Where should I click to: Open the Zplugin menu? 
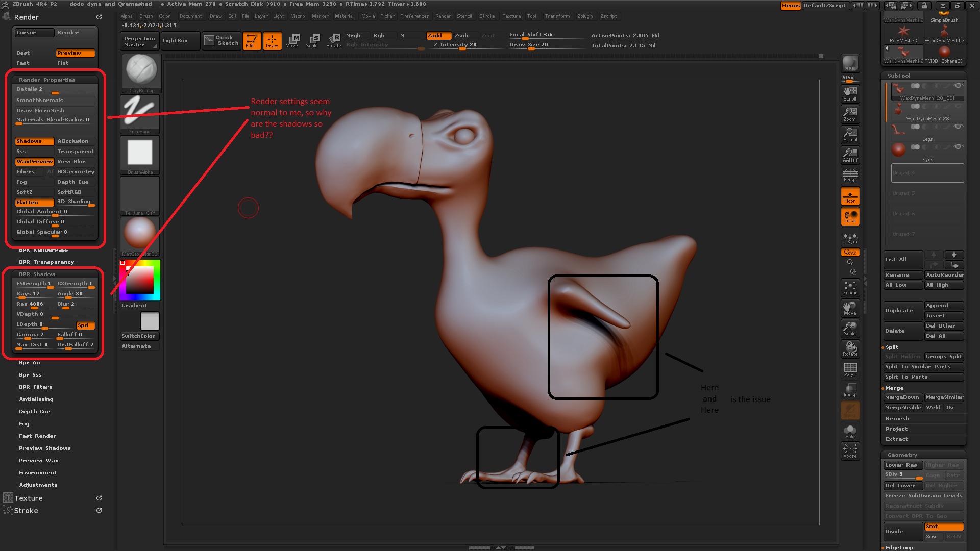click(585, 16)
